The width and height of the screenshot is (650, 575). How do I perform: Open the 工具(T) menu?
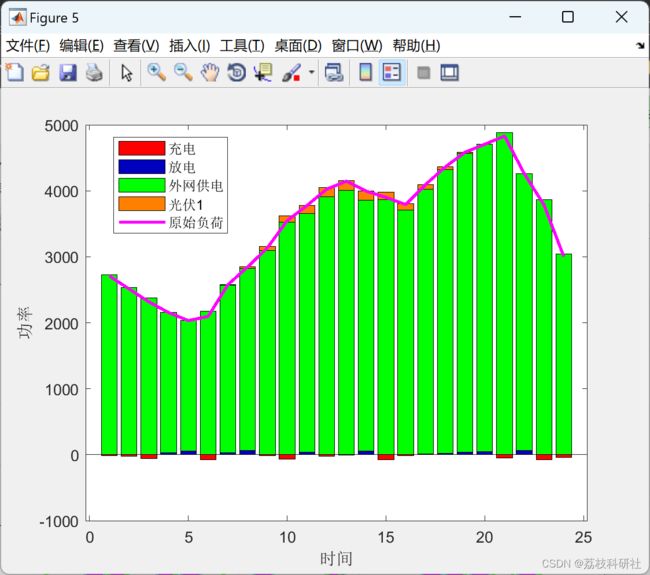(242, 46)
